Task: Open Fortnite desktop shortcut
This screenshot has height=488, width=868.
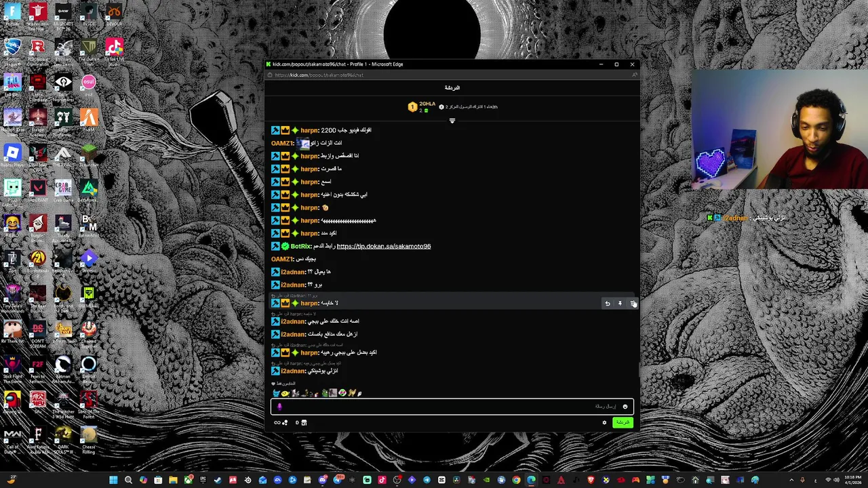Action: [12, 16]
